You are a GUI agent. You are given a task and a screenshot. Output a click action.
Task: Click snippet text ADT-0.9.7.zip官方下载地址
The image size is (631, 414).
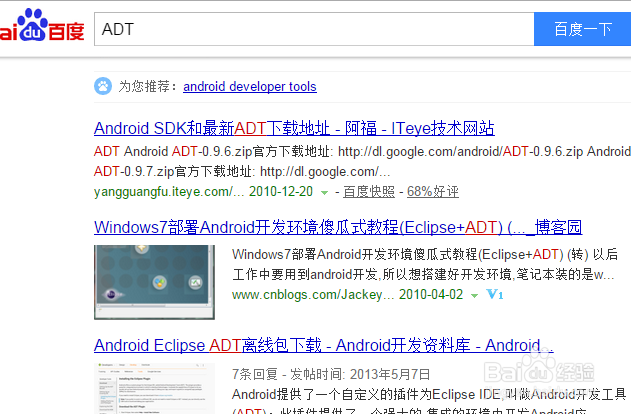174,172
